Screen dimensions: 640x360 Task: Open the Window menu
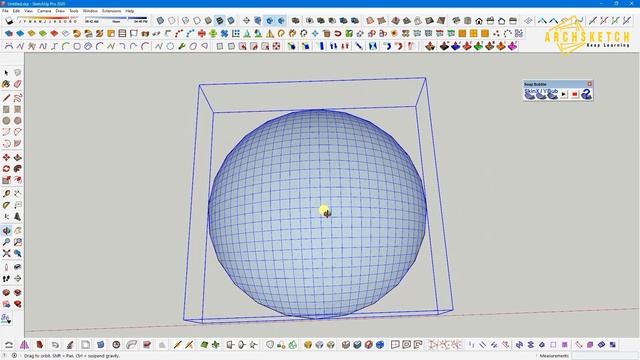[x=90, y=11]
